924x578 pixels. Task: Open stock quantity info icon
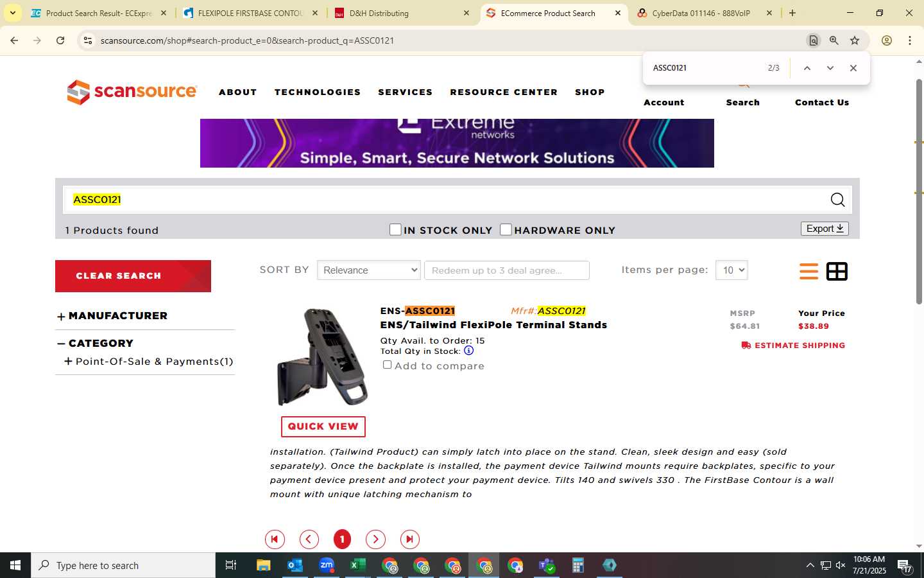point(469,351)
